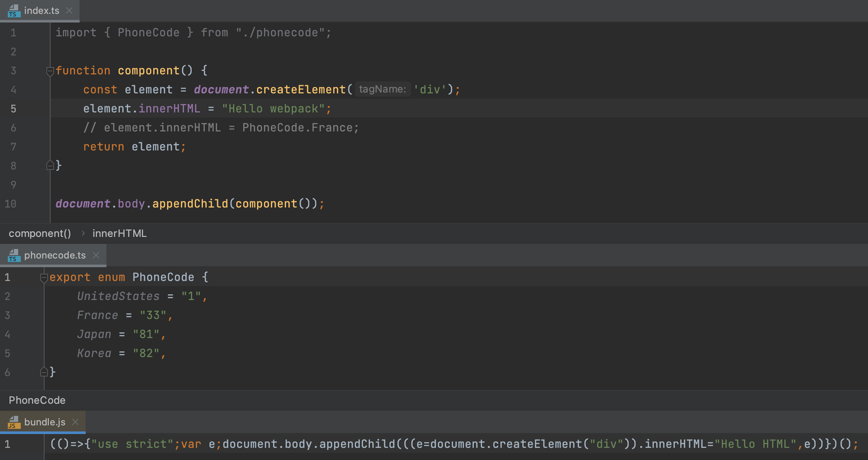
Task: Collapse the PhoneCode enum fold marker
Action: pos(44,277)
